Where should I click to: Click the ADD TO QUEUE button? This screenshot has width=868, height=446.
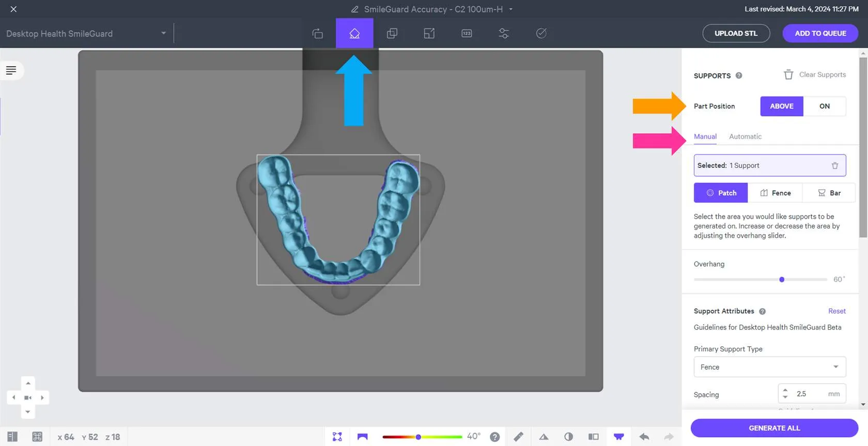[820, 34]
